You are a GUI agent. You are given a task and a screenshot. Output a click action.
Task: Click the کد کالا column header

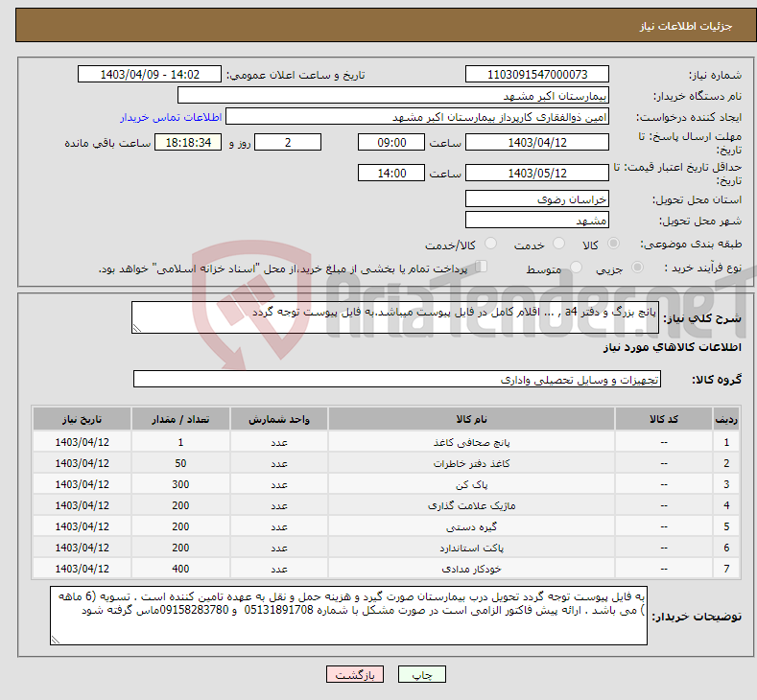[x=664, y=419]
